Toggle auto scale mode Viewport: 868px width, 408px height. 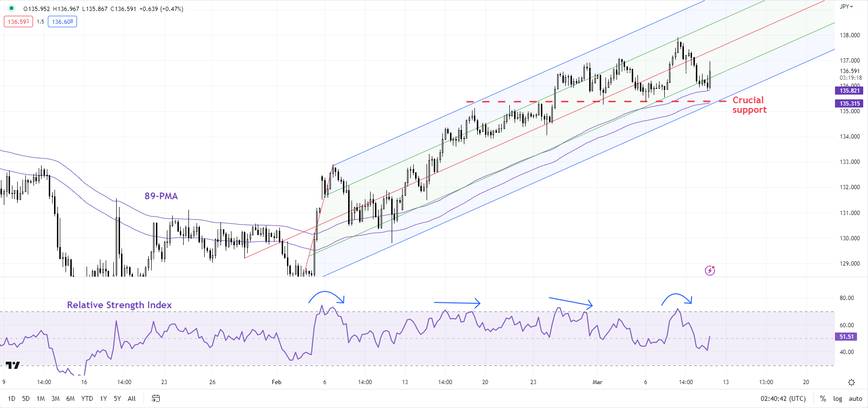click(856, 398)
